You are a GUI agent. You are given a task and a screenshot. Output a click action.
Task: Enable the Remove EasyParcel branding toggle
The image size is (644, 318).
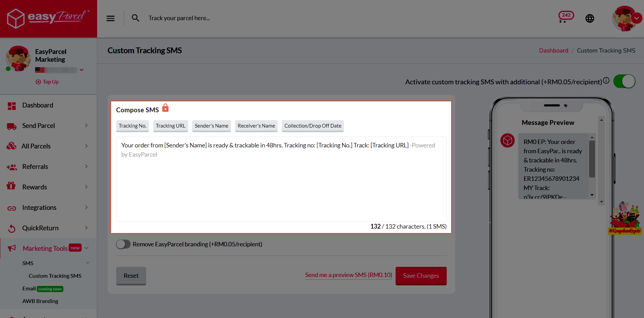(123, 244)
